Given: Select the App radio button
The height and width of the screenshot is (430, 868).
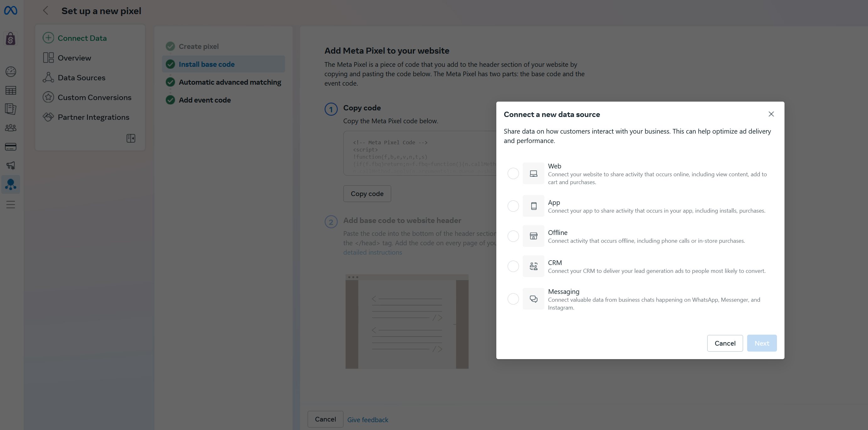Looking at the screenshot, I should (513, 206).
